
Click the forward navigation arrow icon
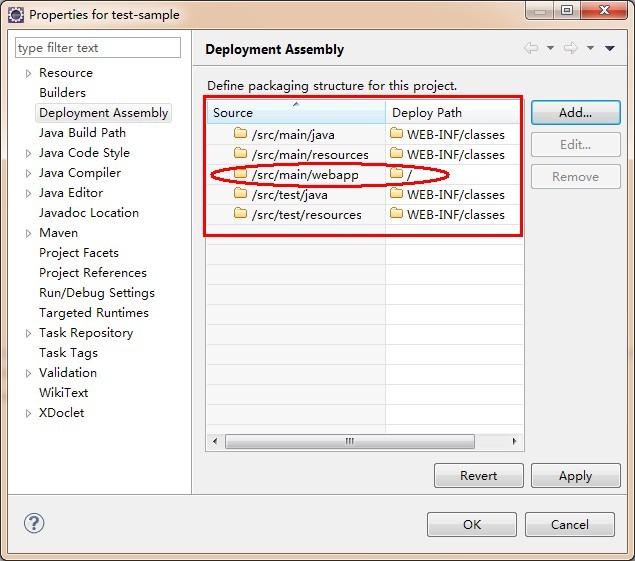coord(571,49)
